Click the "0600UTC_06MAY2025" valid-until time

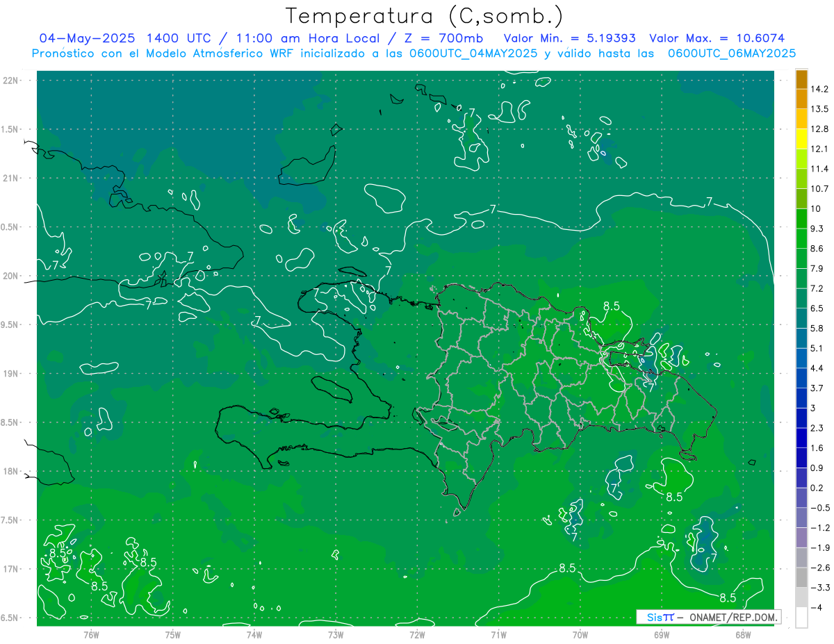pyautogui.click(x=731, y=53)
